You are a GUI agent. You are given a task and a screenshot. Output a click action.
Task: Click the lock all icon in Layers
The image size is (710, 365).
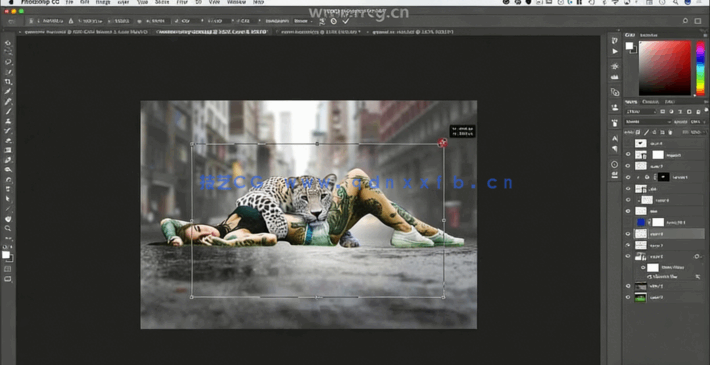click(671, 132)
